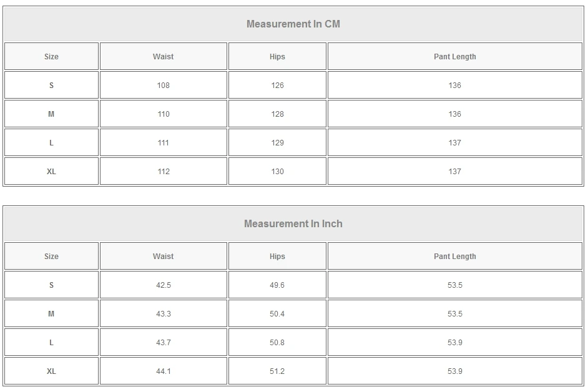This screenshot has height=392, width=588.
Task: Select the waist value 110 cell
Action: coord(163,114)
